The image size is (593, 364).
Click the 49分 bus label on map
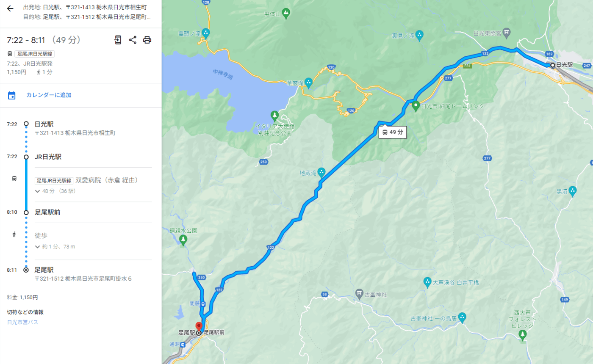coord(393,132)
